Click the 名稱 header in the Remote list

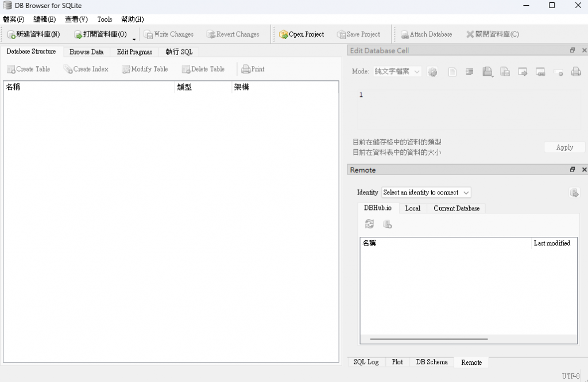(446, 243)
